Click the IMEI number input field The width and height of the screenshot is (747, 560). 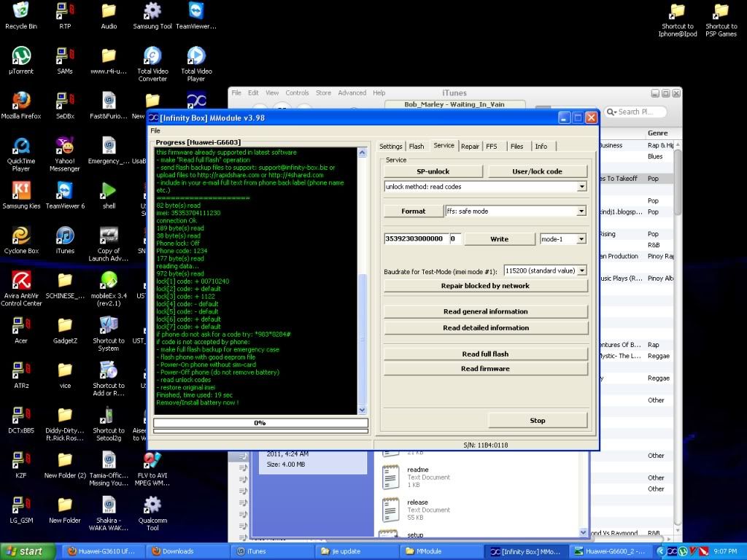[x=415, y=239]
